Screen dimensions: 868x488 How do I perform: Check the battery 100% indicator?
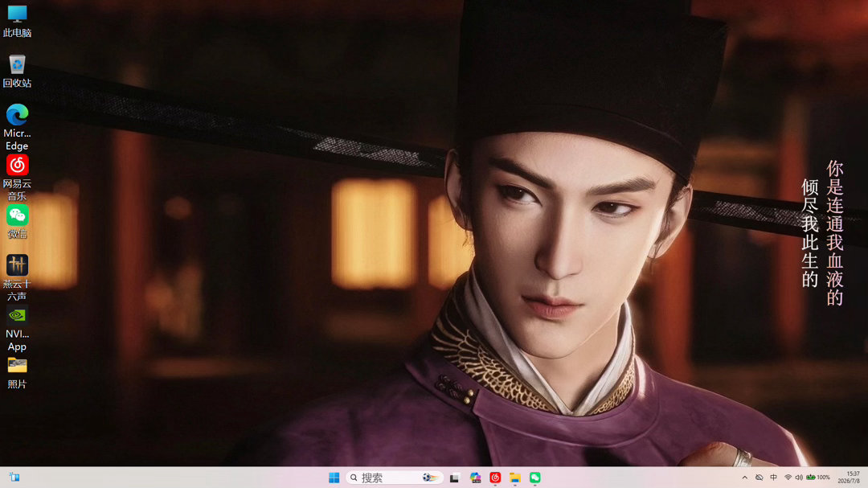pyautogui.click(x=817, y=478)
